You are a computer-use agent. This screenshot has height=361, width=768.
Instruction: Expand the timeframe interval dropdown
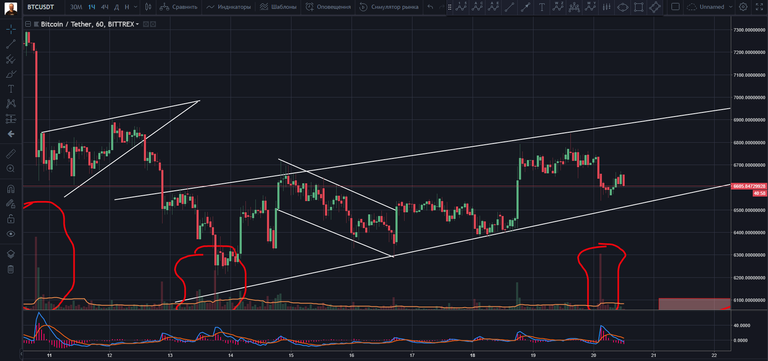[x=136, y=7]
